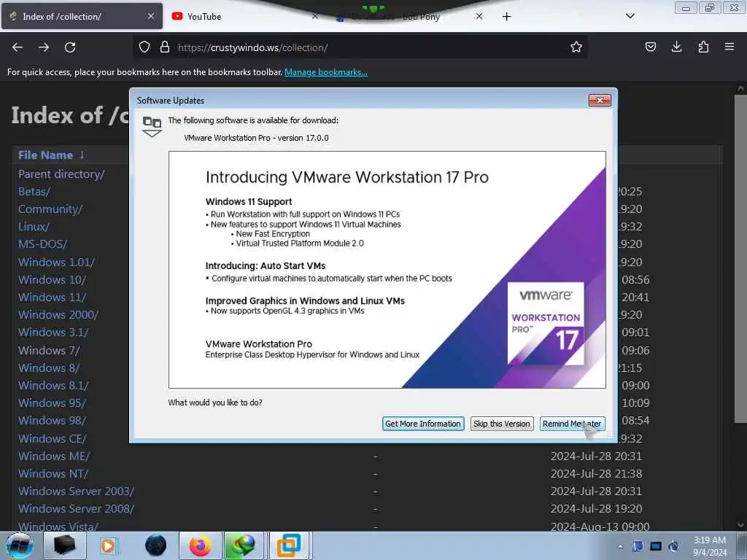Open the dark globe browser taskbar icon

pos(156,545)
